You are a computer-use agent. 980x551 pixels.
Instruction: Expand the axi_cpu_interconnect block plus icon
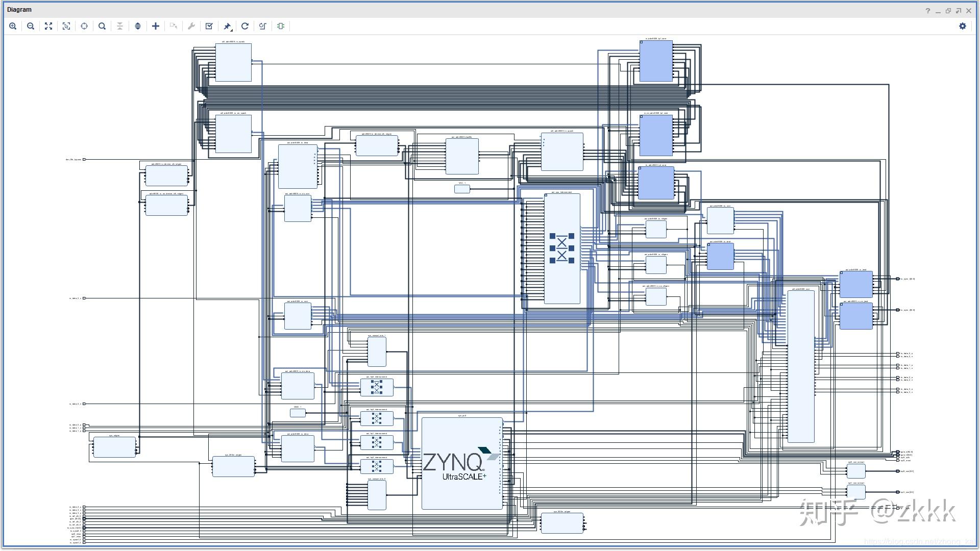(x=546, y=195)
